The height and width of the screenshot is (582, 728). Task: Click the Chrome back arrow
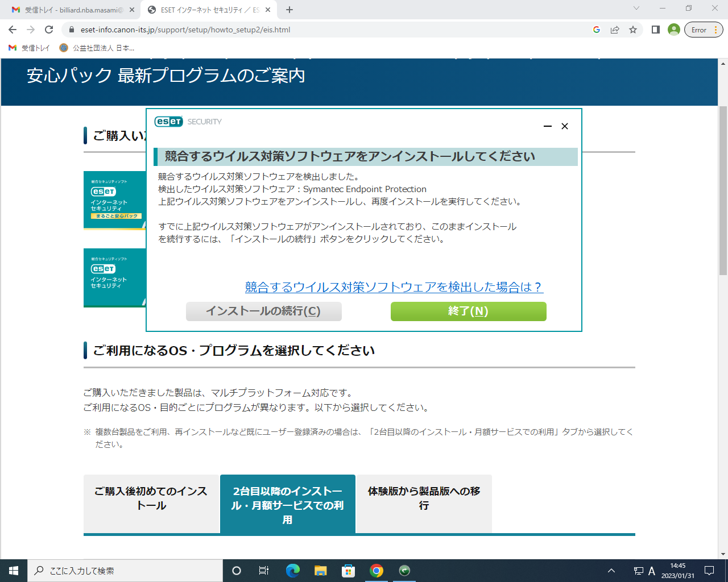coord(13,30)
